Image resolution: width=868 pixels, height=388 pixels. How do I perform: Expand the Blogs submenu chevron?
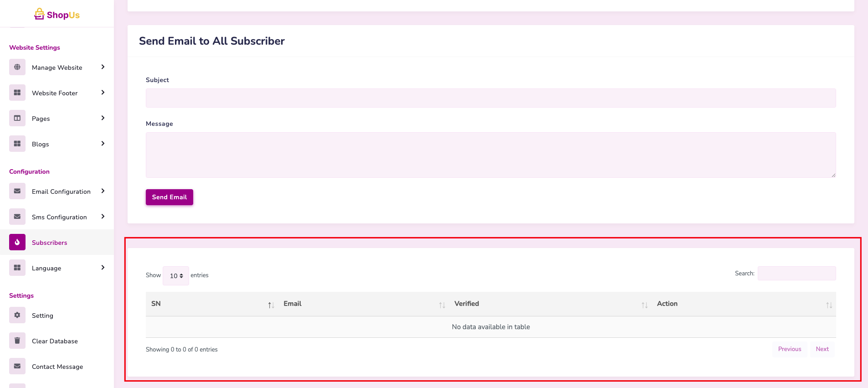pyautogui.click(x=103, y=144)
